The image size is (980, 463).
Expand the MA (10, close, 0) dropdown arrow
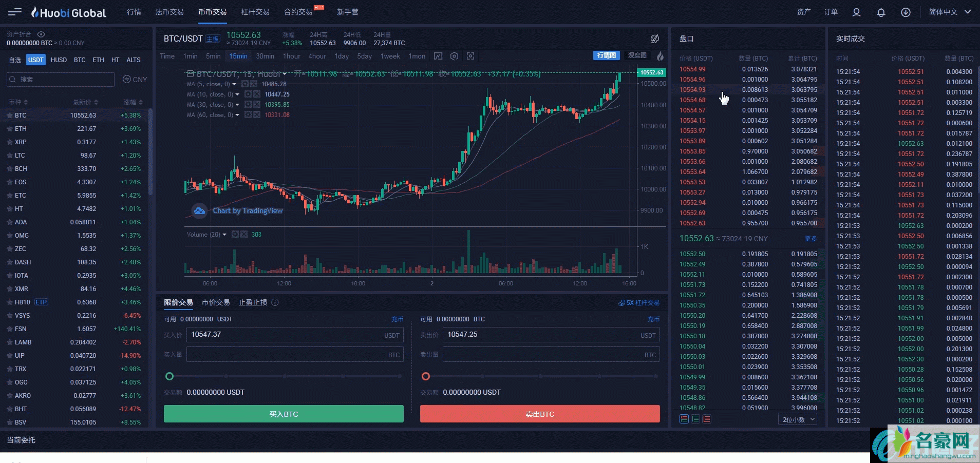(237, 94)
